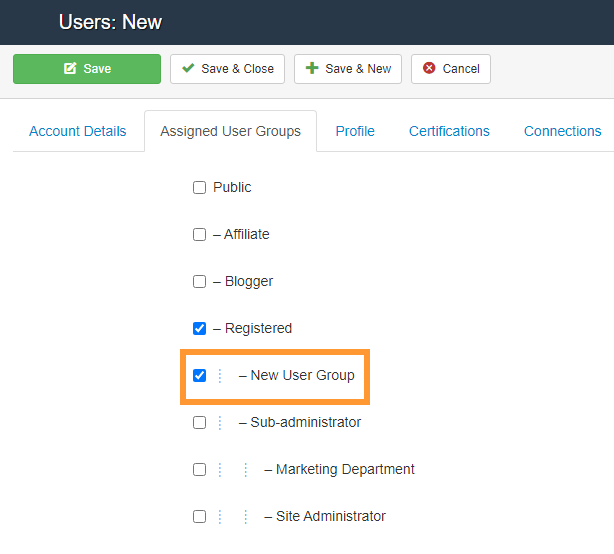Enable the Public group checkbox

click(199, 188)
